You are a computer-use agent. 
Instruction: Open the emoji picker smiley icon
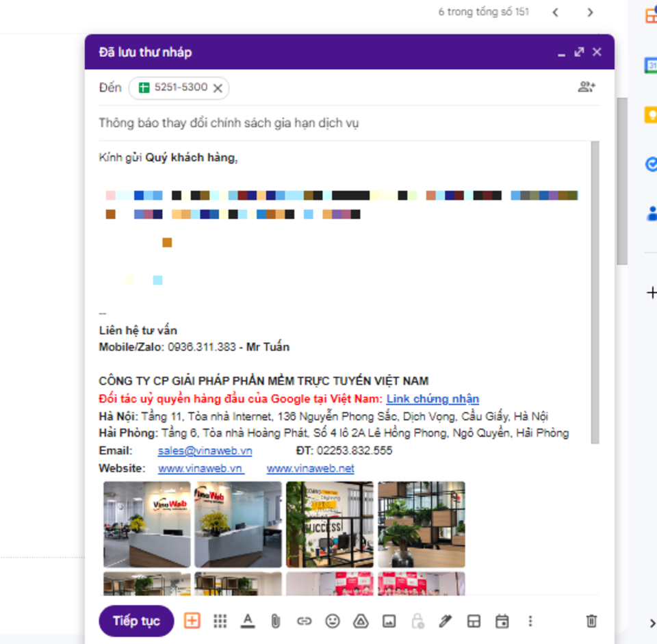point(333,621)
